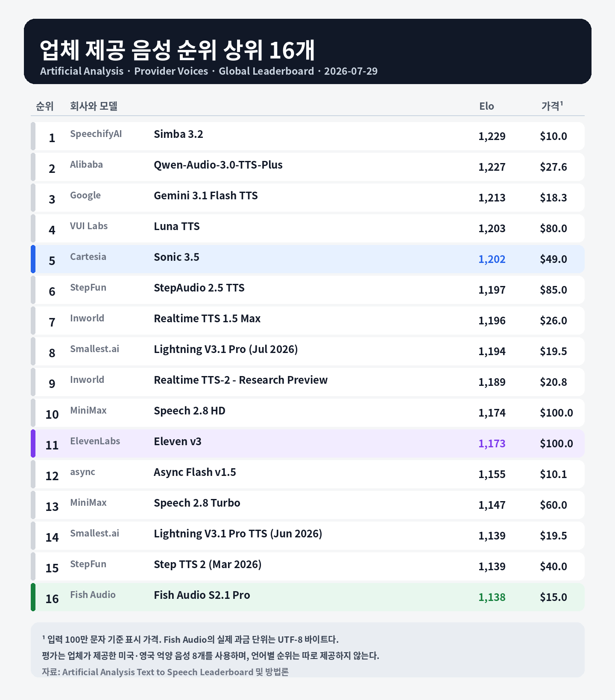Select the 'Luna TTS' model name
Viewport: 615px width, 700px height.
[177, 226]
